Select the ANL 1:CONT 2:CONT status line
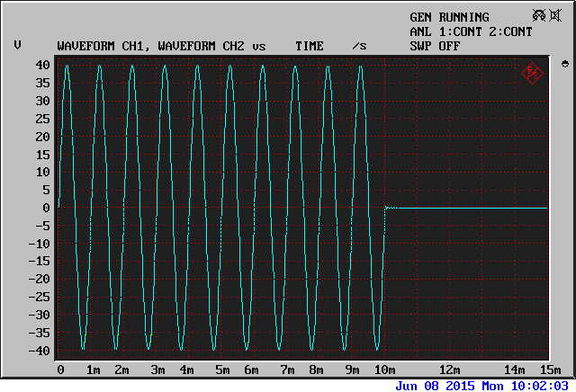576x392 pixels. click(x=471, y=31)
